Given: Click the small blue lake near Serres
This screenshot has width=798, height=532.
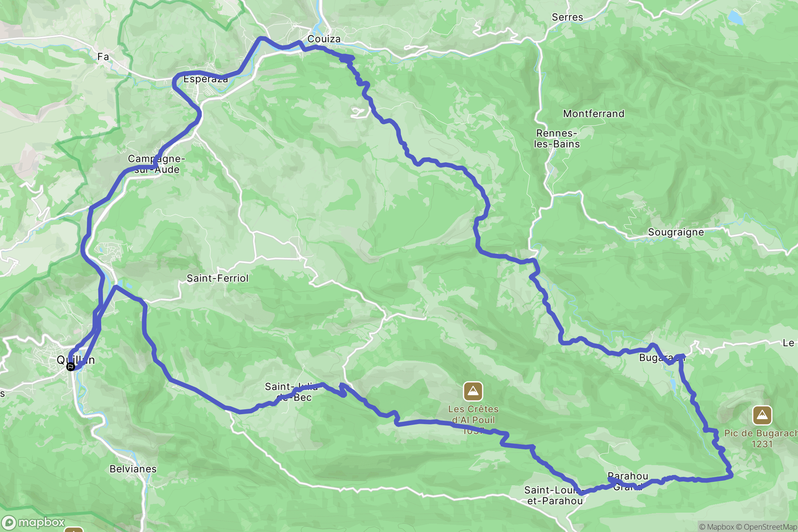Looking at the screenshot, I should pyautogui.click(x=735, y=17).
